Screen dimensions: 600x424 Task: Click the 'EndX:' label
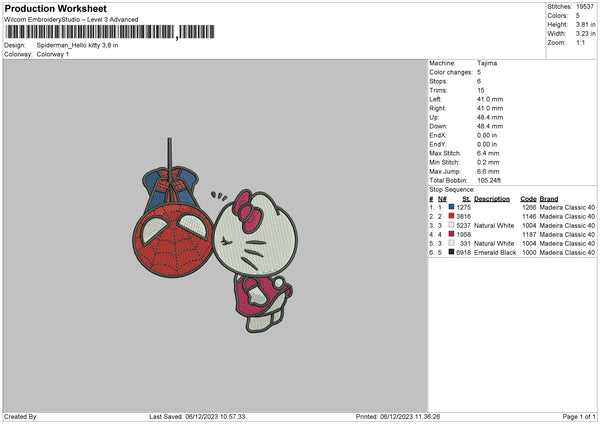pos(438,135)
